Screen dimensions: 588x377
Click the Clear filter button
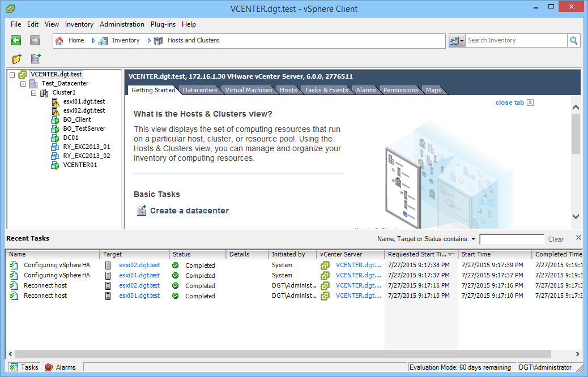point(556,239)
